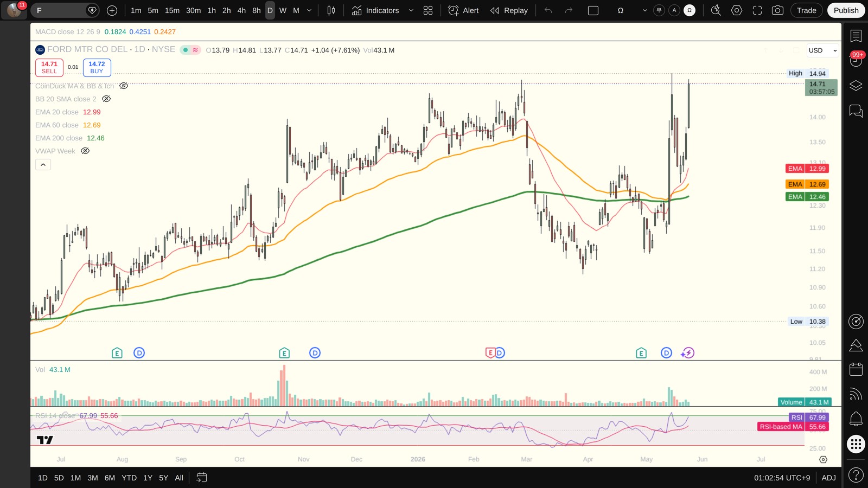868x488 pixels.
Task: Redo the chart action
Action: click(x=569, y=10)
